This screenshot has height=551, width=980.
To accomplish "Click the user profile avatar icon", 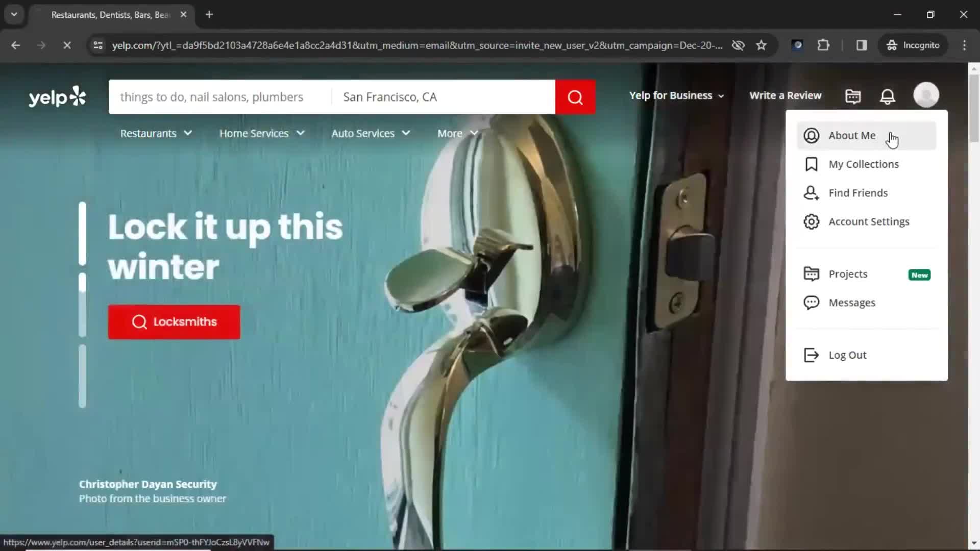I will click(925, 95).
